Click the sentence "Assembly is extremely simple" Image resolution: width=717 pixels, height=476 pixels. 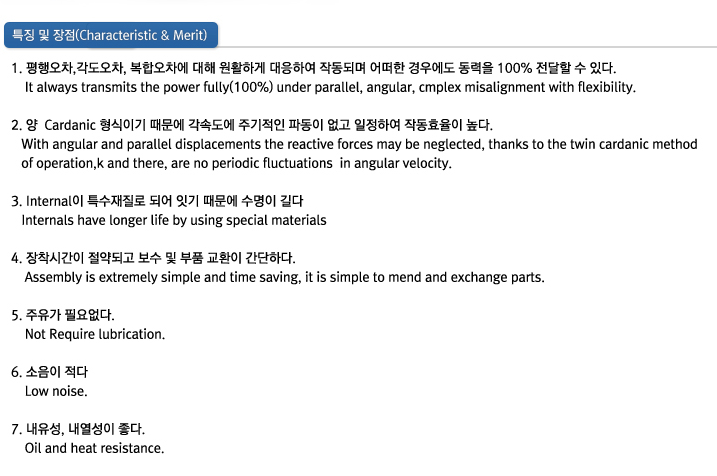click(x=284, y=278)
